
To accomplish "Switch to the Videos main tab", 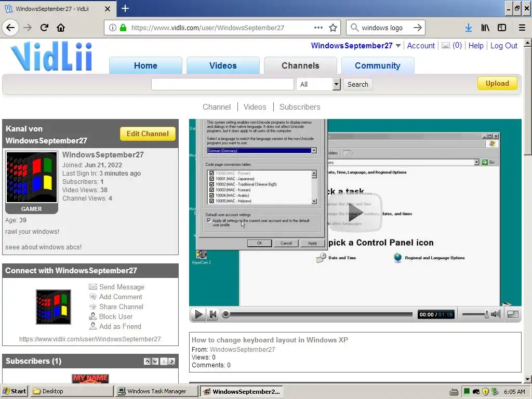I will pyautogui.click(x=223, y=65).
